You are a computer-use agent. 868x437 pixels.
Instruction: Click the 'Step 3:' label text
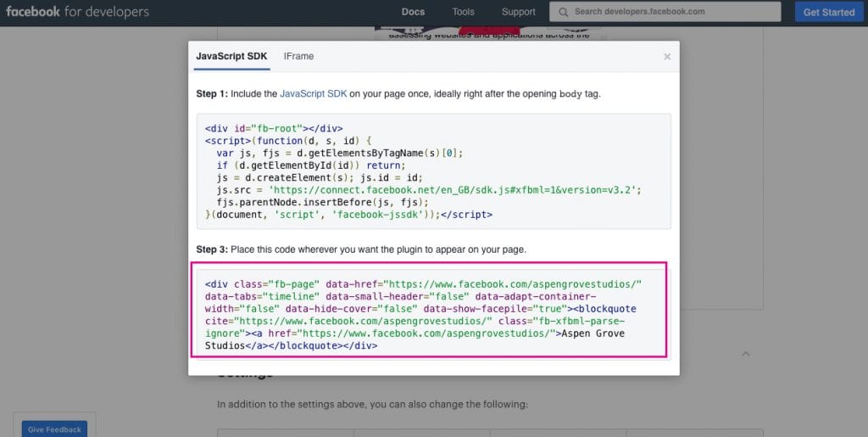212,249
